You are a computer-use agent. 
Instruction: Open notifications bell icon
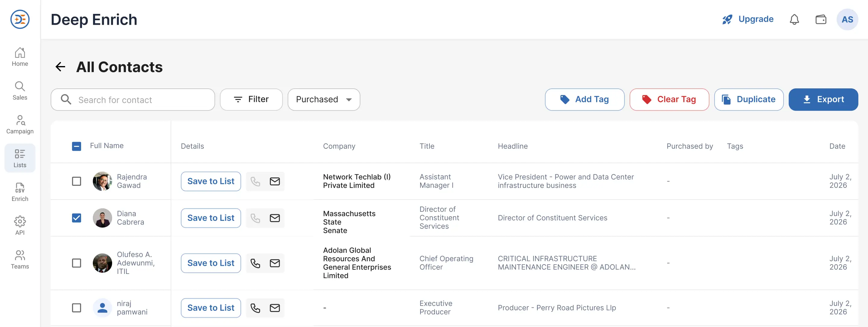[794, 20]
